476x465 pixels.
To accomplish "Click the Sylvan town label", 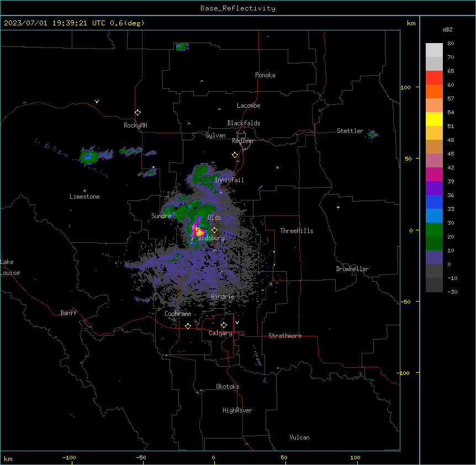I will (215, 135).
